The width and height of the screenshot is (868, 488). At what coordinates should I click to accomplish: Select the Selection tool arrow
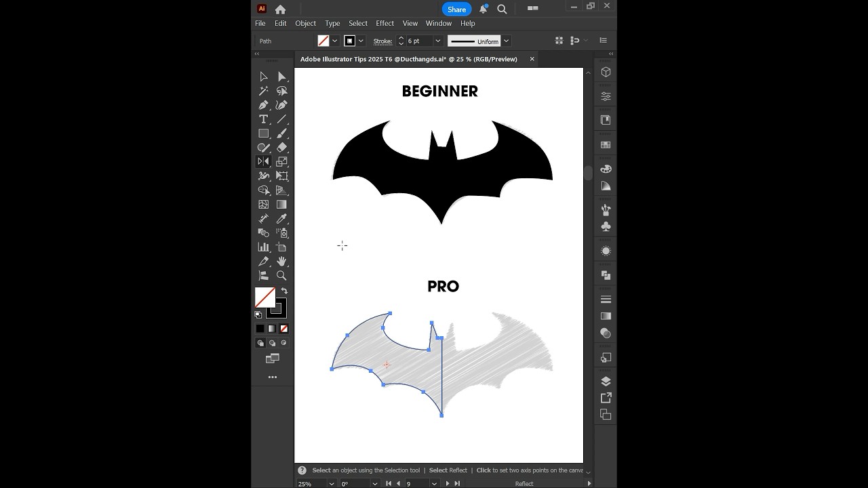pos(263,77)
